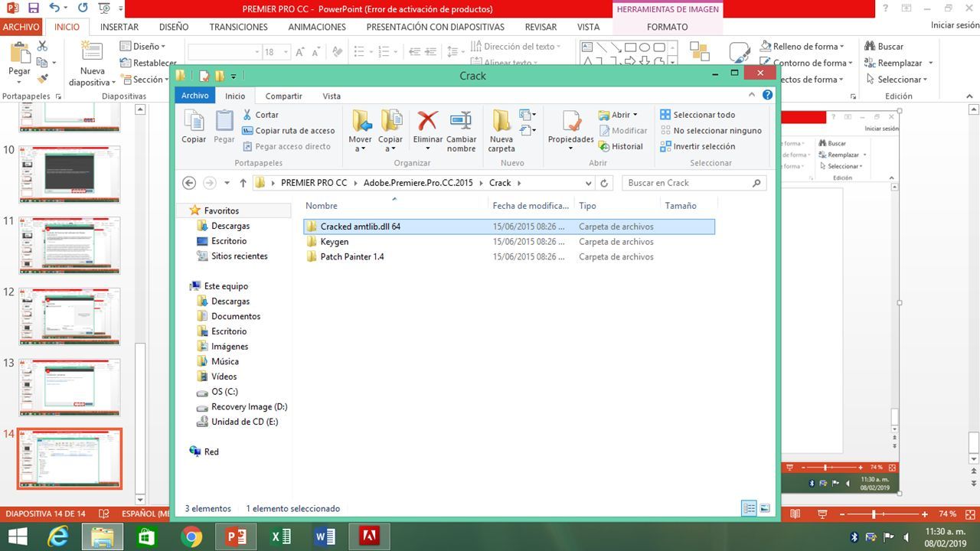
Task: Click Nueva diapositiva in PowerPoint
Action: coord(92,64)
